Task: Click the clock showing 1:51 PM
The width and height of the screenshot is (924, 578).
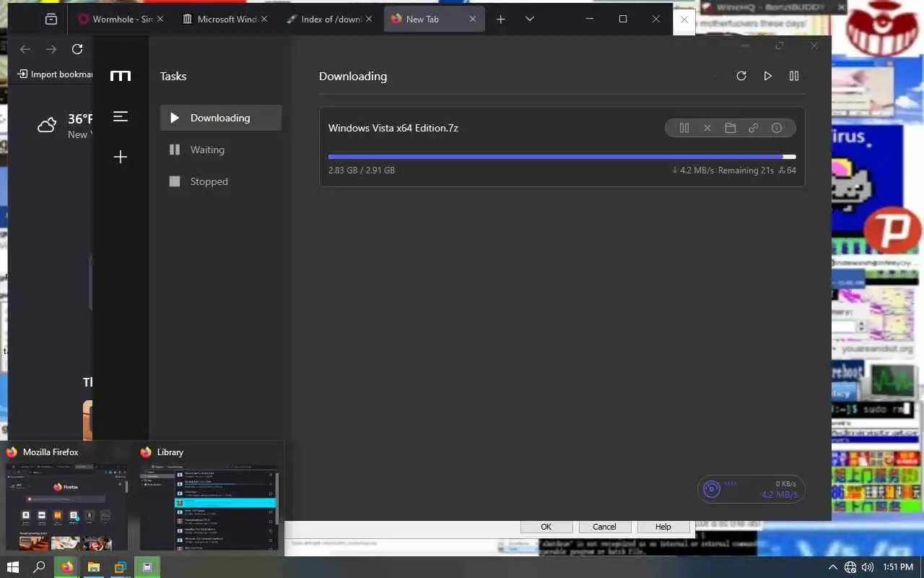Action: coord(899,568)
